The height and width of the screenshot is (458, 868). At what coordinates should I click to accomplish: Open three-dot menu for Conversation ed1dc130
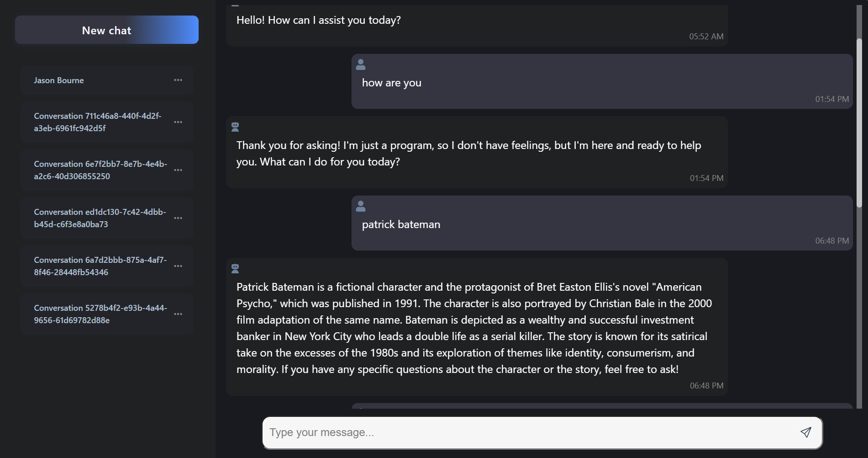click(x=178, y=218)
